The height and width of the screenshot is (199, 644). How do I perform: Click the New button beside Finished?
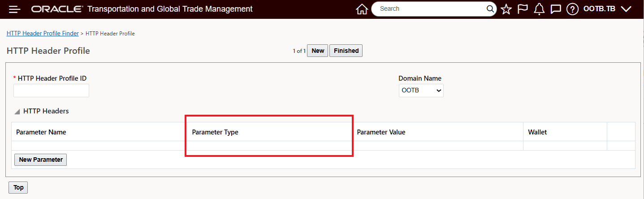(x=318, y=51)
